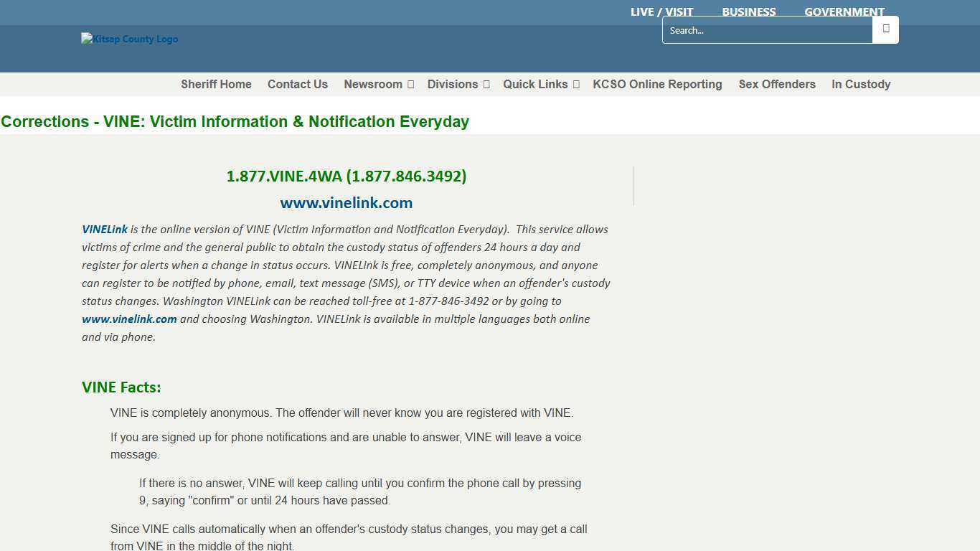Screen dimensions: 980x551
Task: Click into the Search text field
Action: point(767,30)
